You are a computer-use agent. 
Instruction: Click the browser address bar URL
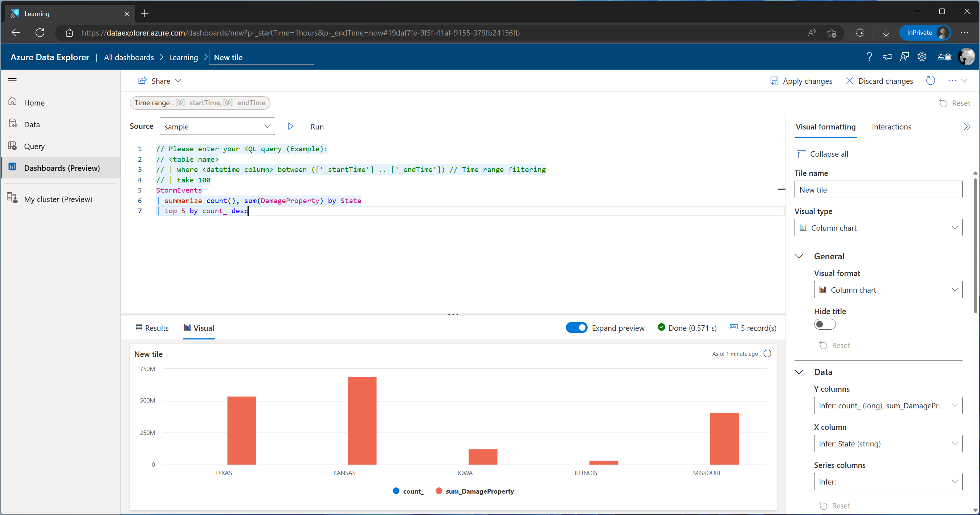coord(301,33)
